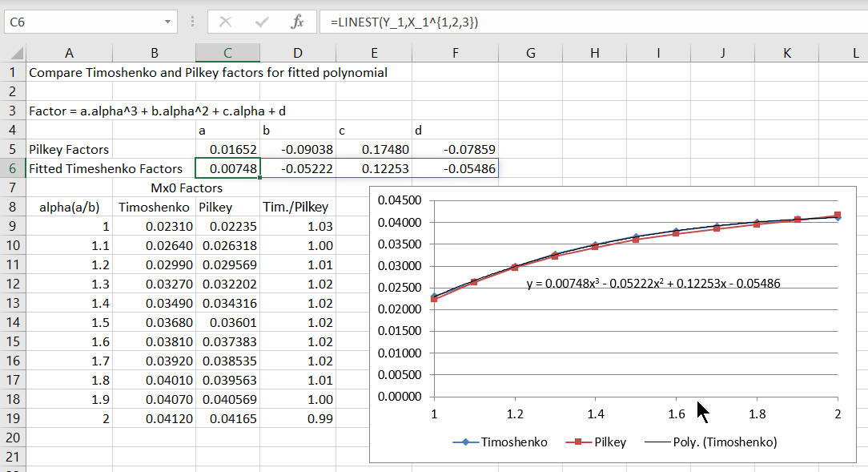Viewport: 868px width, 472px height.
Task: Select cell D6 containing -0.05222
Action: click(x=297, y=168)
